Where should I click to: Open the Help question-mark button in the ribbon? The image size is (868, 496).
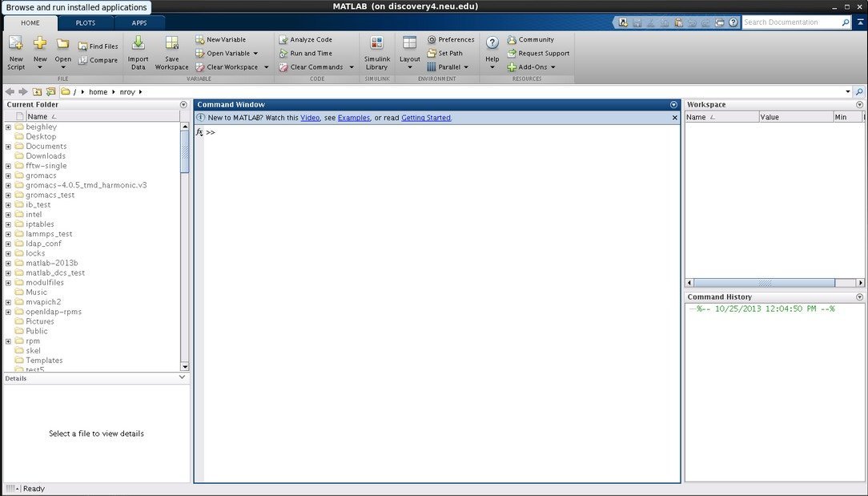click(x=492, y=53)
